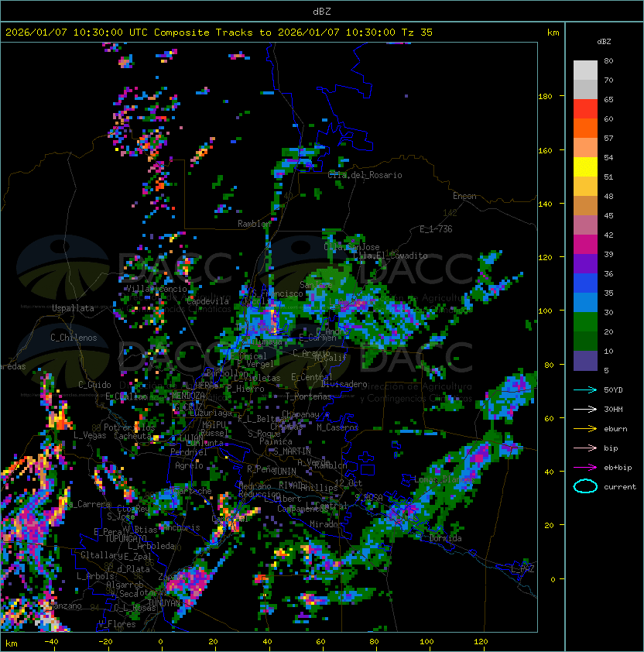Select the C_Chilenos map label
Image resolution: width=644 pixels, height=652 pixels.
[74, 338]
